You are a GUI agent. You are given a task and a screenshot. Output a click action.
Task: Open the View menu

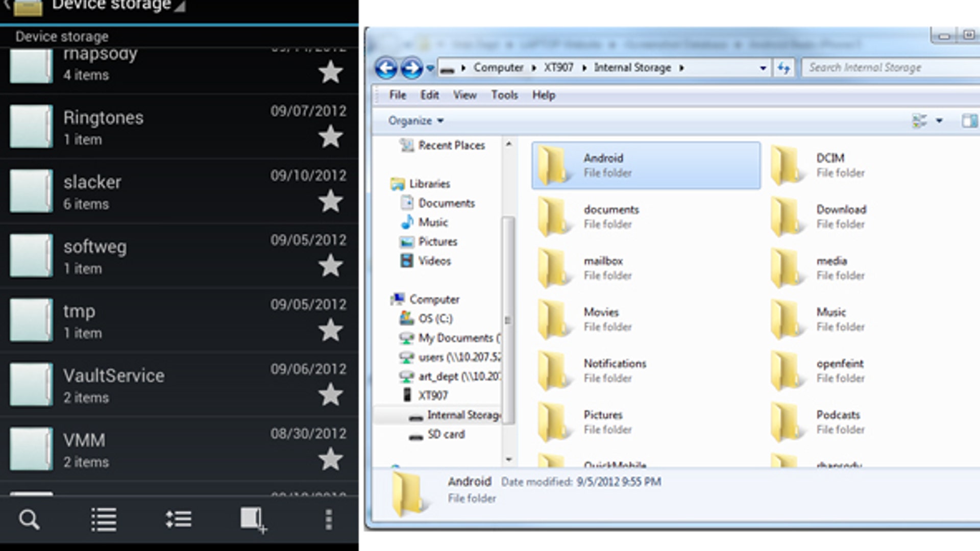click(464, 95)
